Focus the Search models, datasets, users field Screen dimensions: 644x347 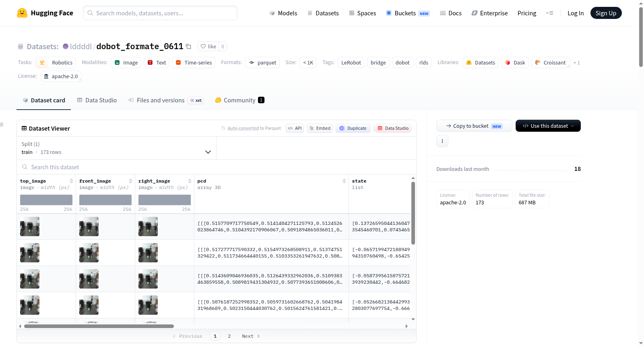pos(160,13)
